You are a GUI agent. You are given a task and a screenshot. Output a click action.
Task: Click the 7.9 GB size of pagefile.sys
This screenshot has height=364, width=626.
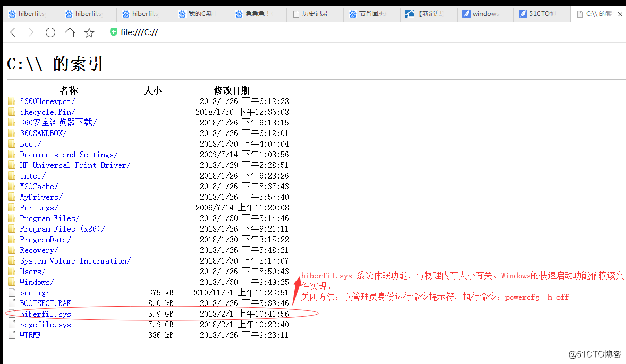tap(161, 325)
